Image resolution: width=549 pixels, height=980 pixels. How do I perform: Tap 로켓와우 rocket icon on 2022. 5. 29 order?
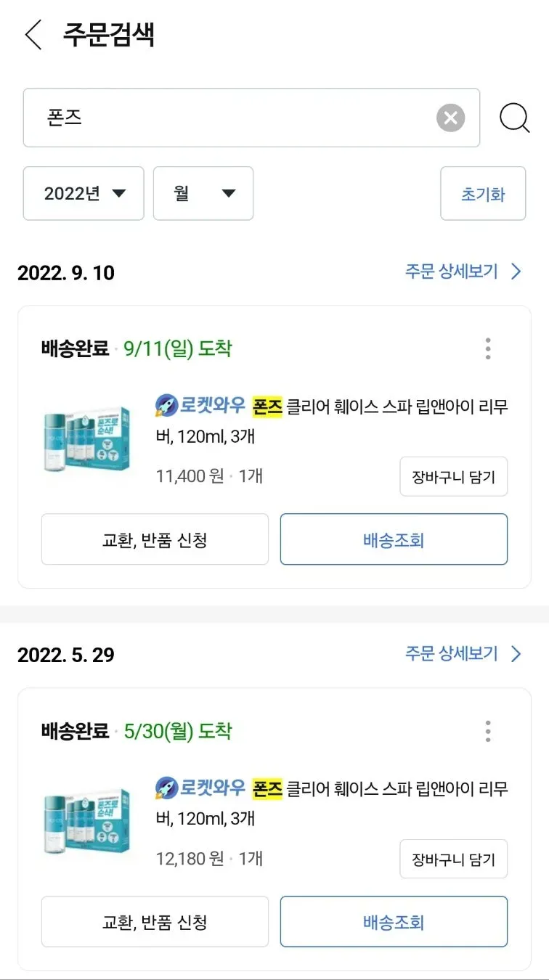[x=167, y=789]
